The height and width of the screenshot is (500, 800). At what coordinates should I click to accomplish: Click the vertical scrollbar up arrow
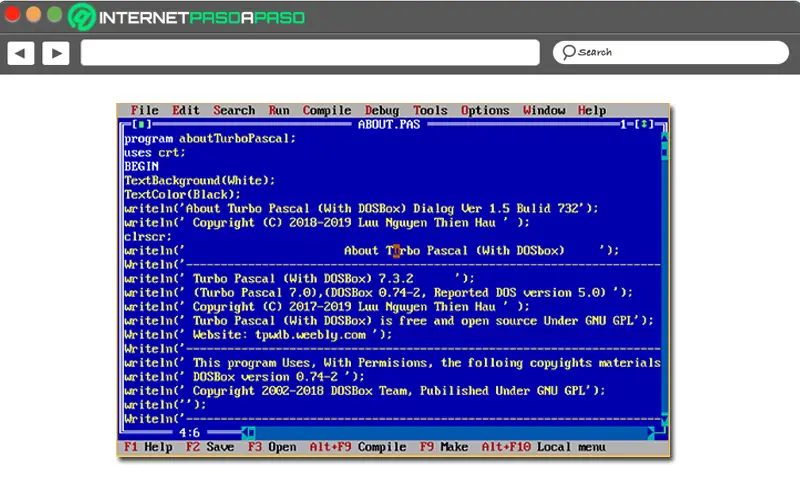664,137
